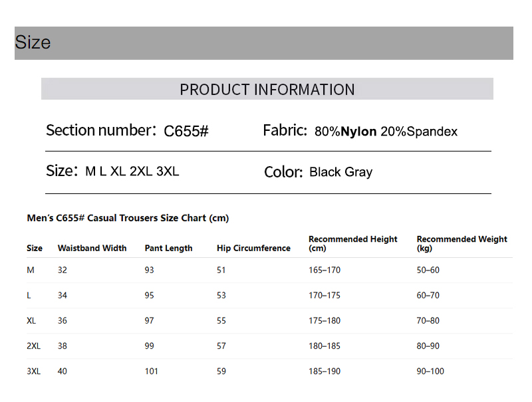Click the Fabric 80% Nylon 20% Spandex text
Screen dimensions: 532x402
point(360,131)
